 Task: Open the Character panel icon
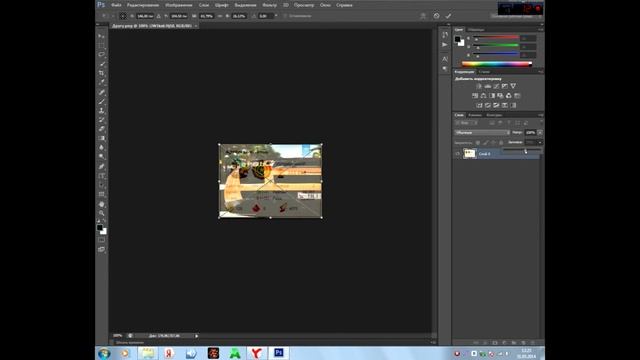444,59
